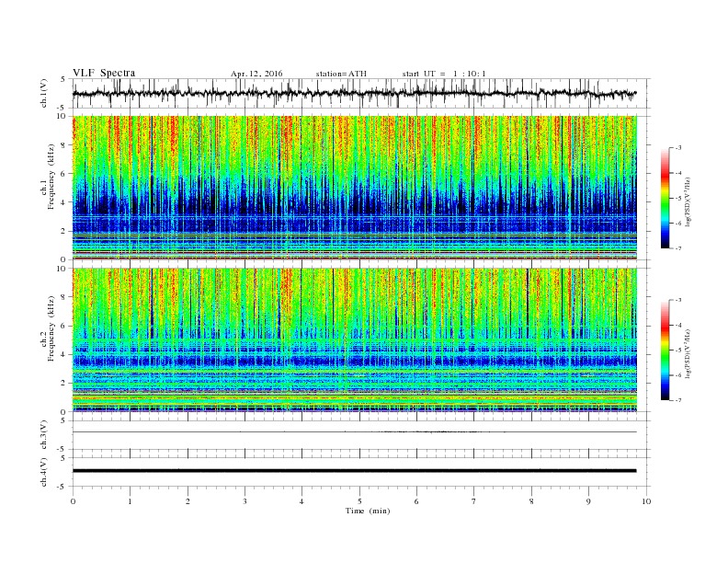Click inside the ch.1 frequency spectrogram
The width and height of the screenshot is (728, 563).
[354, 188]
